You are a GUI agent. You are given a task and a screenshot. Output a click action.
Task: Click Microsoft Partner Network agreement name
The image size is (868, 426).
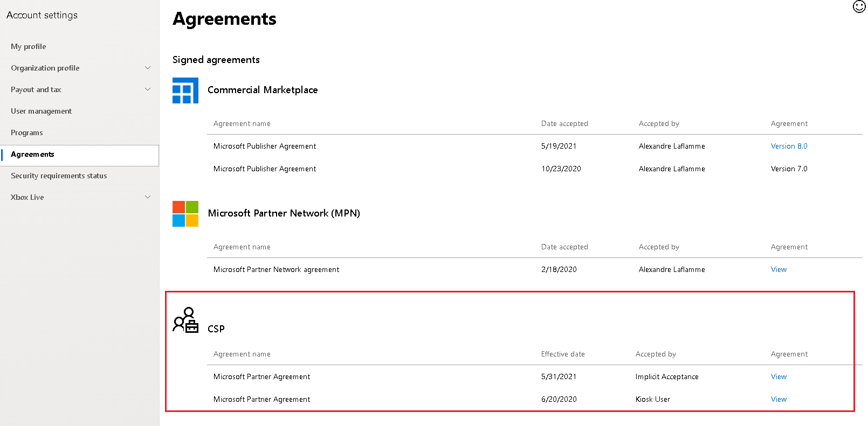click(x=276, y=269)
